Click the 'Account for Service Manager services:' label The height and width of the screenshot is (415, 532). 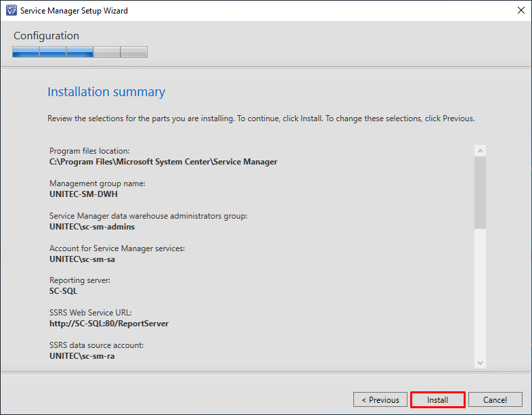[117, 248]
